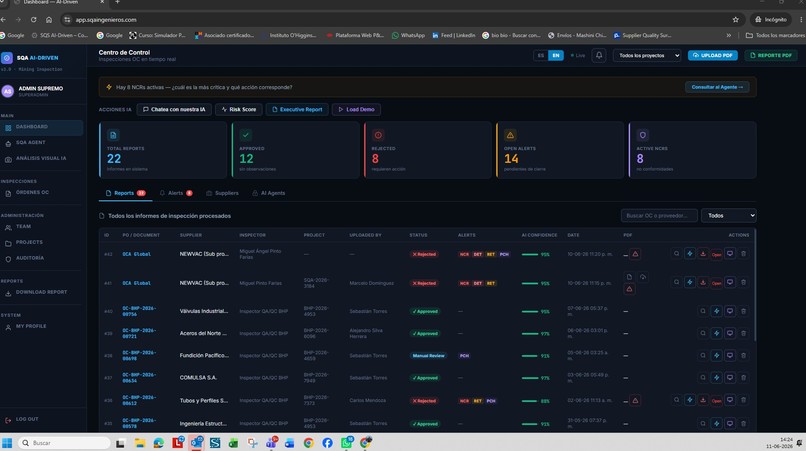This screenshot has width=806, height=451.
Task: Open Team in the sidebar
Action: pyautogui.click(x=41, y=227)
